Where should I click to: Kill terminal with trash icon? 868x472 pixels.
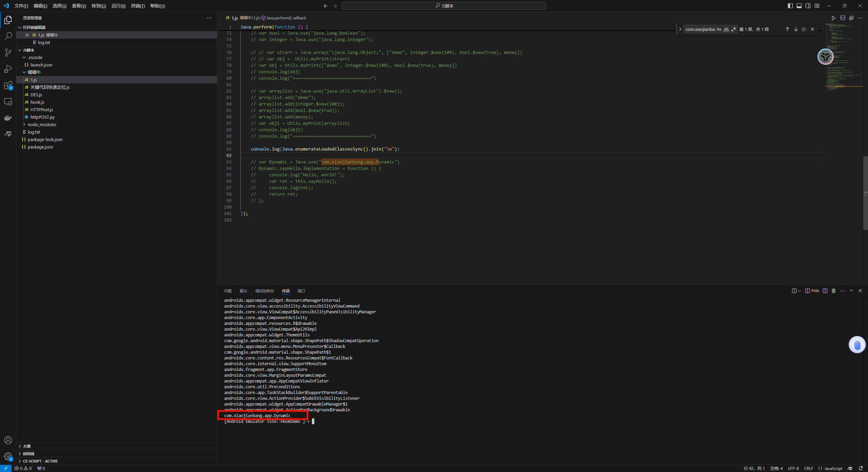tap(834, 291)
